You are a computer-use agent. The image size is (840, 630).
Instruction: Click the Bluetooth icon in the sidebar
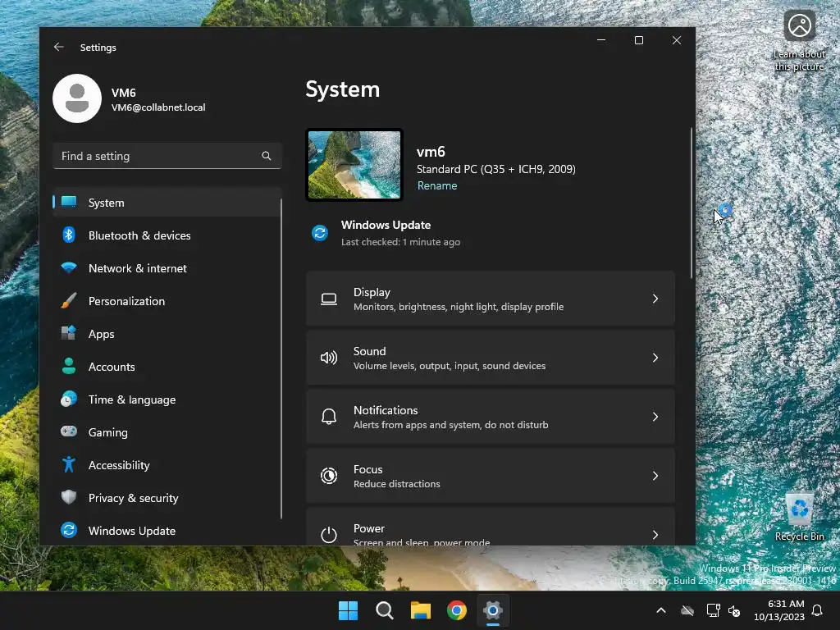69,235
